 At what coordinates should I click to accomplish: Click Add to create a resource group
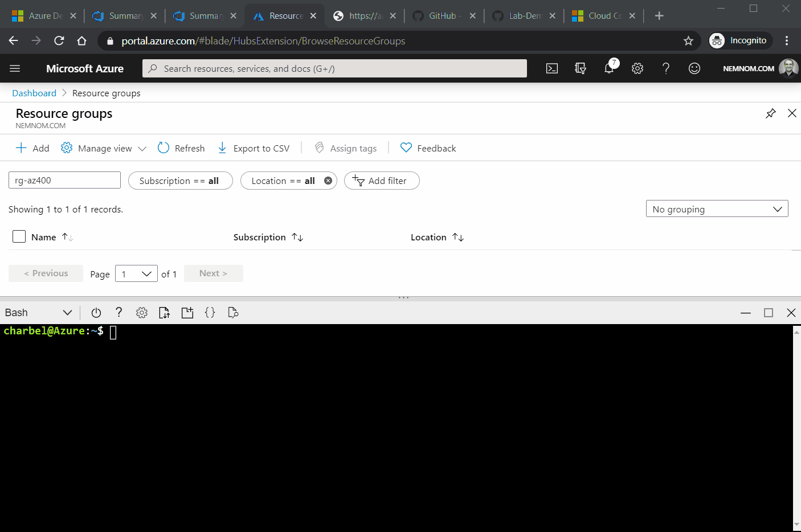32,148
